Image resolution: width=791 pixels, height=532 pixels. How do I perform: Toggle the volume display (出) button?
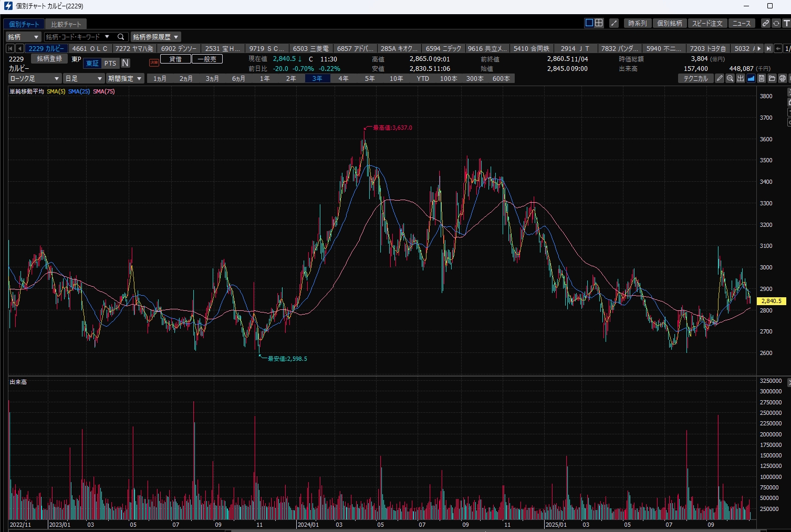(x=741, y=78)
